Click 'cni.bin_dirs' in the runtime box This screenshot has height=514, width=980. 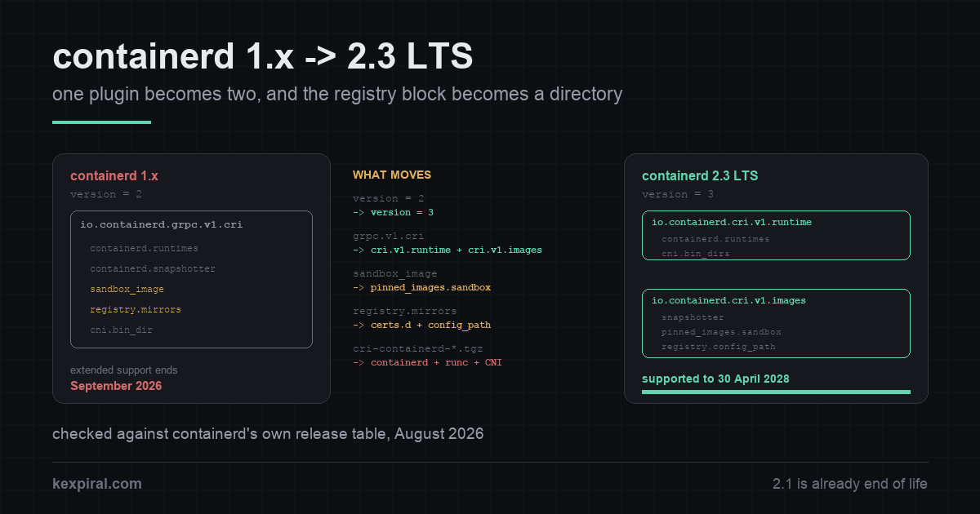[x=696, y=254]
